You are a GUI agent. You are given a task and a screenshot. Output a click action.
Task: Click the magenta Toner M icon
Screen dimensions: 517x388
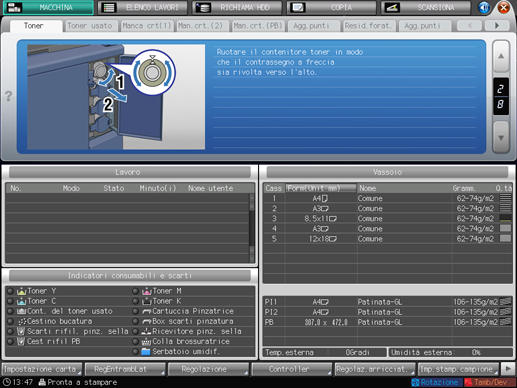pos(147,291)
